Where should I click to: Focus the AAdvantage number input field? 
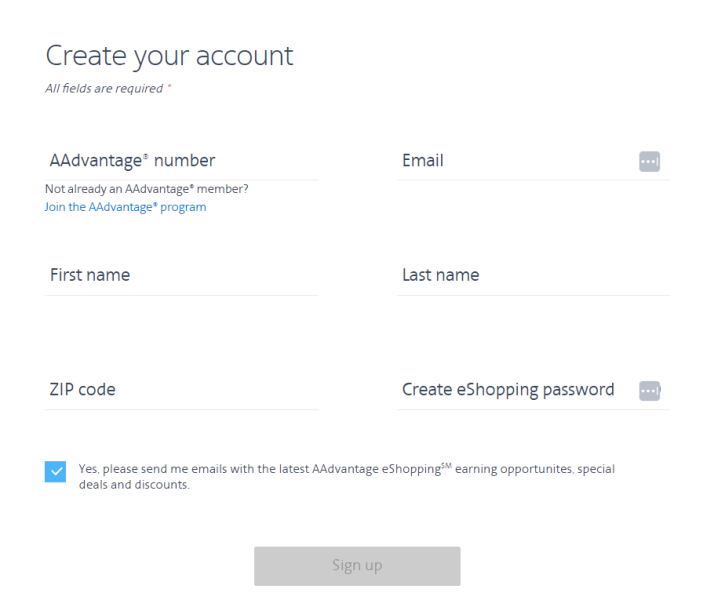click(181, 161)
